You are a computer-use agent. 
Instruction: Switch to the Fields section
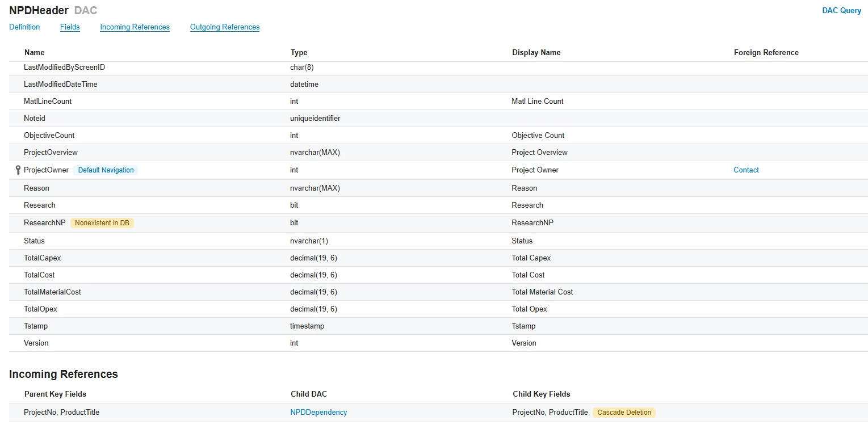coord(69,27)
